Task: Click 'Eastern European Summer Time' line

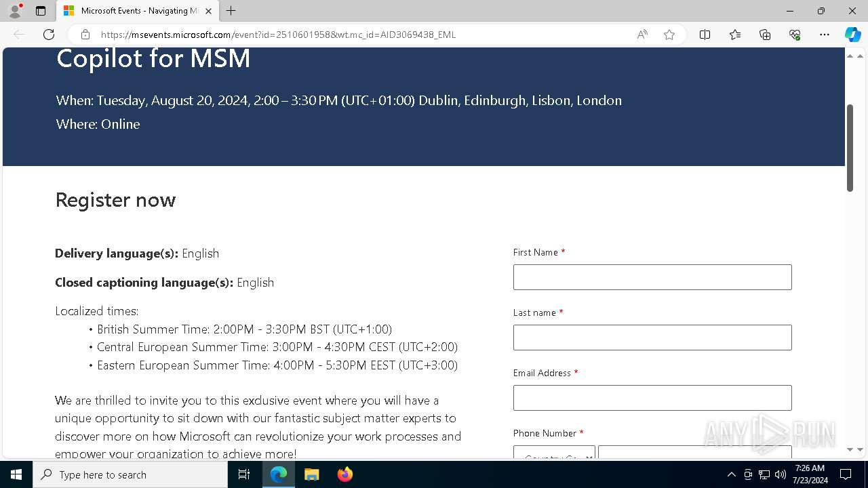Action: 277,365
